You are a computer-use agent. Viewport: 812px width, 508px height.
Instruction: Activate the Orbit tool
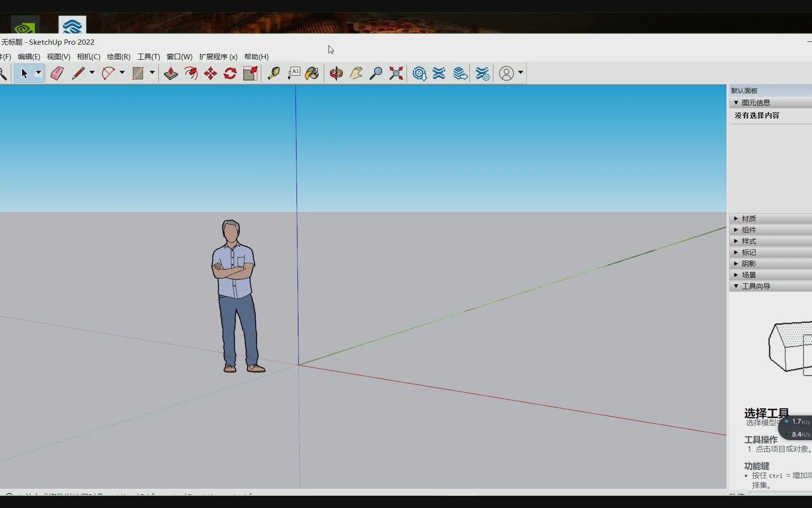point(336,74)
